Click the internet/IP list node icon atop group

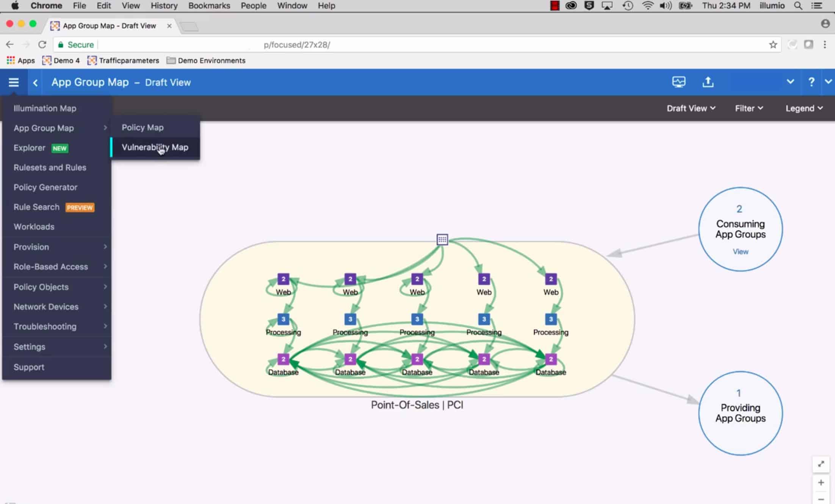pyautogui.click(x=442, y=239)
